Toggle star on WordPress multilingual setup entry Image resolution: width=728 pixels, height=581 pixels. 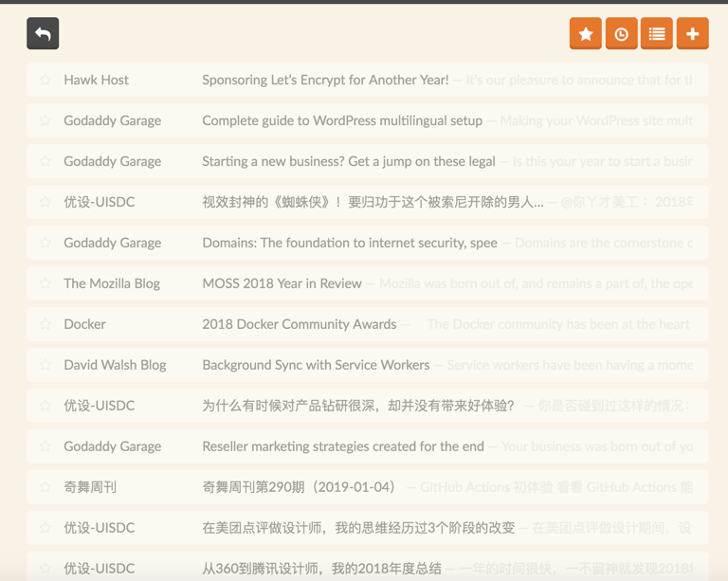tap(45, 120)
